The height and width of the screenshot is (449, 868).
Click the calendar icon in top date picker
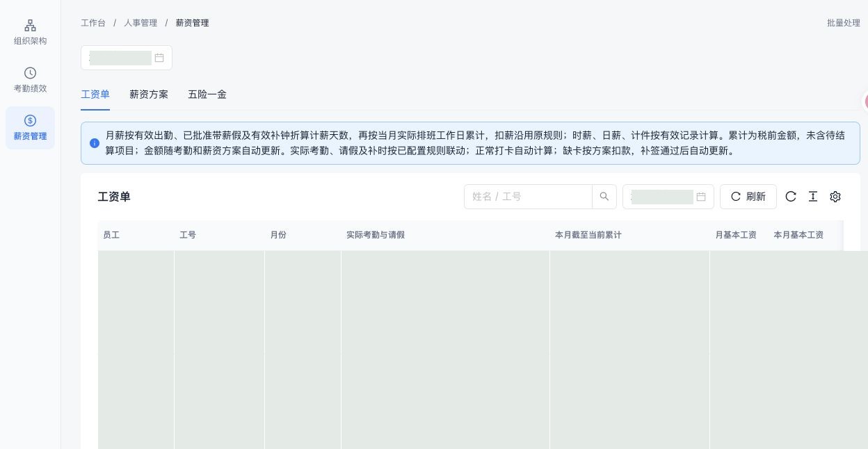tap(159, 58)
